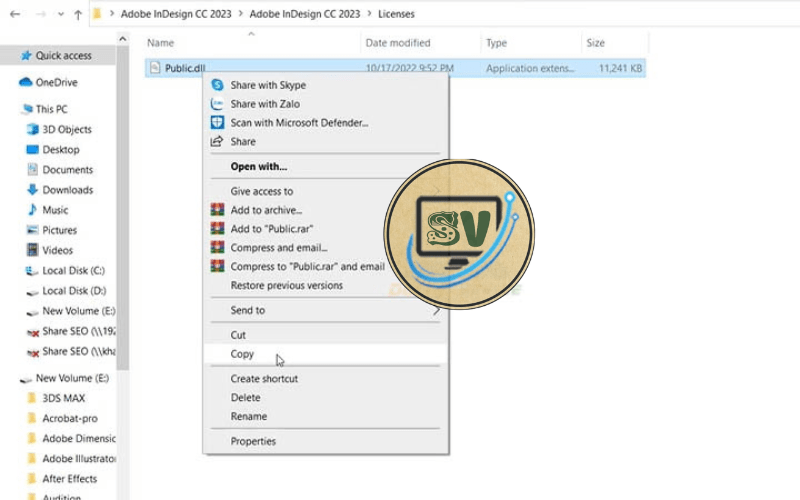
Task: Sort by the Name column header
Action: [161, 43]
